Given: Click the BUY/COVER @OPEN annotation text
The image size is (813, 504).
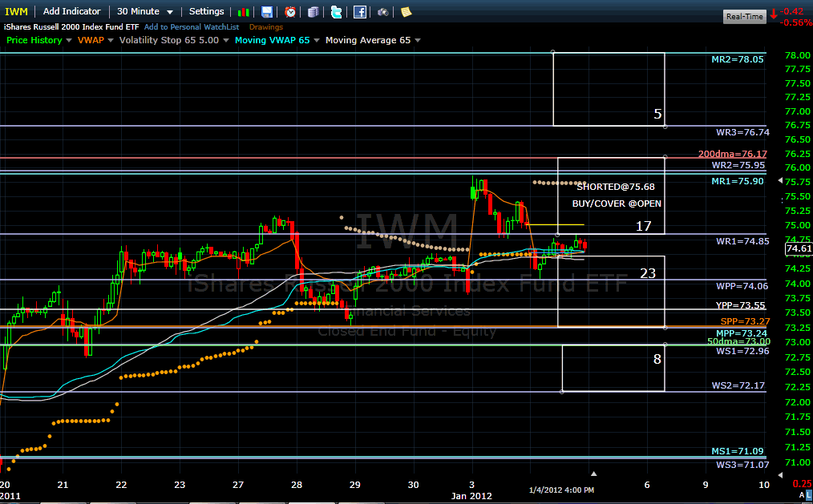Looking at the screenshot, I should pos(617,204).
